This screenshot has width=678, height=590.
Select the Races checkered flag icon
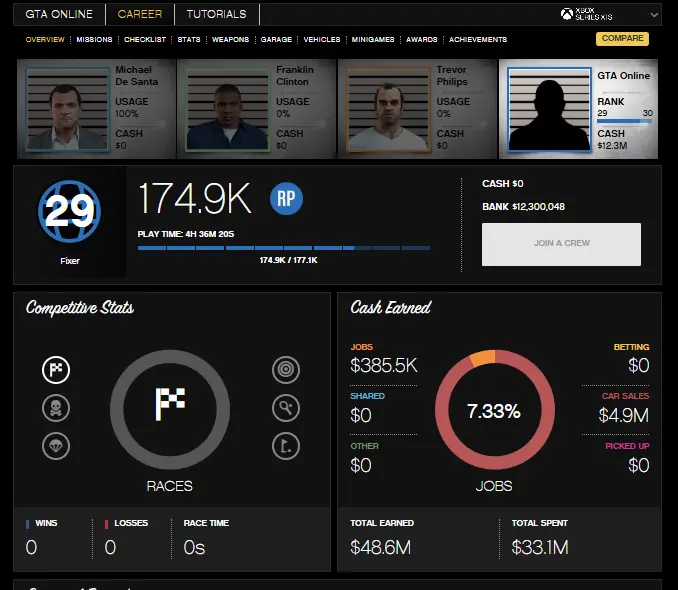[x=56, y=370]
